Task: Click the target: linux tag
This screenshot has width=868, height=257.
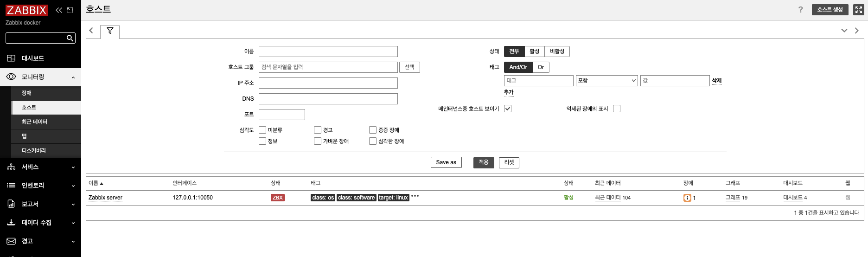Action: tap(394, 198)
